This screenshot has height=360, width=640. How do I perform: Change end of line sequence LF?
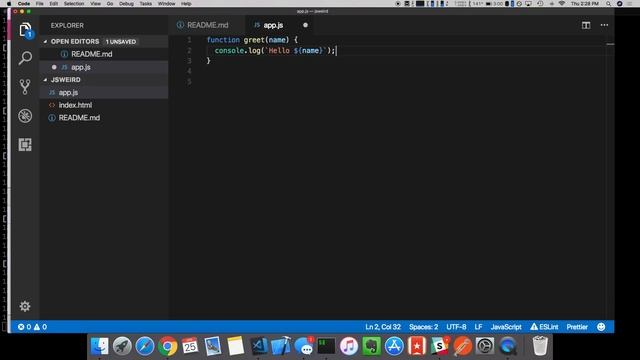pyautogui.click(x=478, y=327)
